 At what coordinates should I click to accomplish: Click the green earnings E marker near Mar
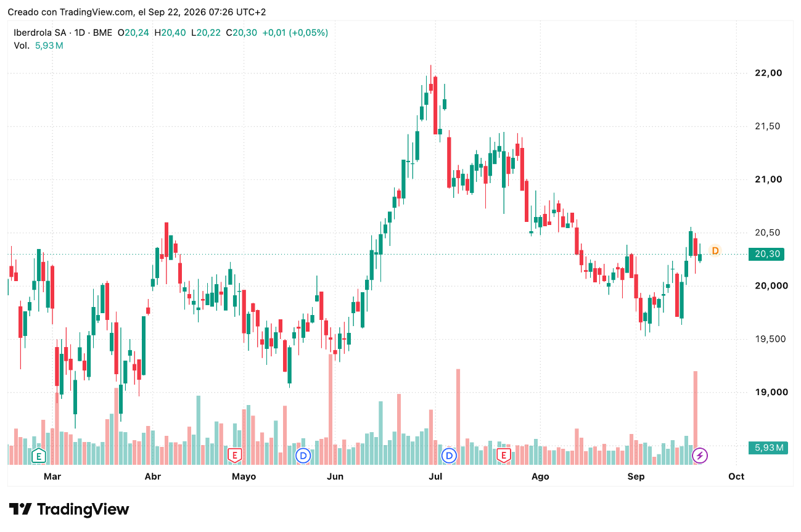tap(39, 456)
